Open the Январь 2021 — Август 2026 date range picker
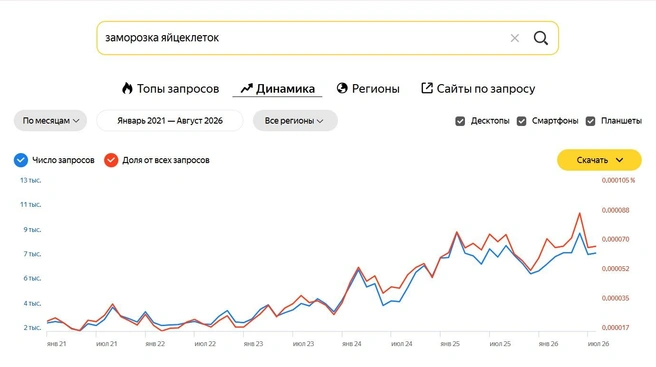The image size is (656, 367). [x=170, y=121]
